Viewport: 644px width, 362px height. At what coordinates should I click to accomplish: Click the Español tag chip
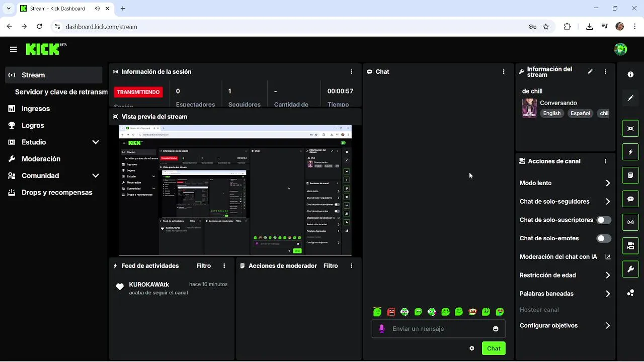tap(580, 114)
